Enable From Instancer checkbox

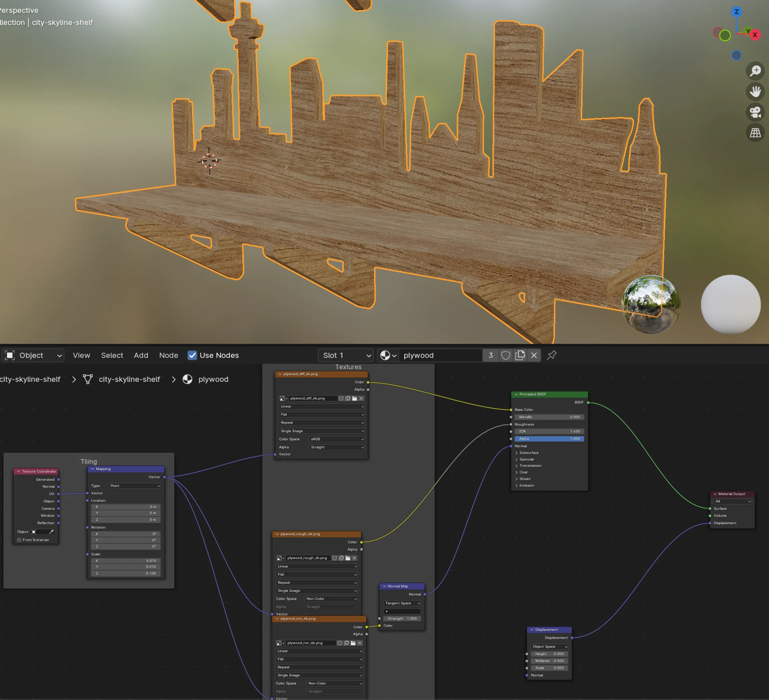point(19,540)
